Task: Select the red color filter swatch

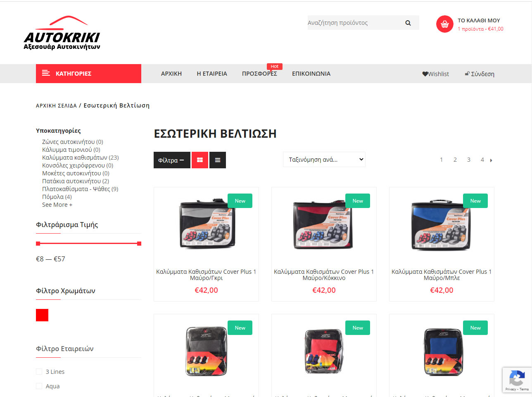Action: coord(42,315)
